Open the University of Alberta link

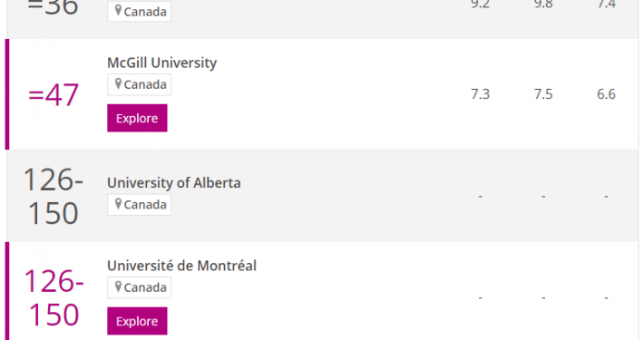pyautogui.click(x=174, y=183)
